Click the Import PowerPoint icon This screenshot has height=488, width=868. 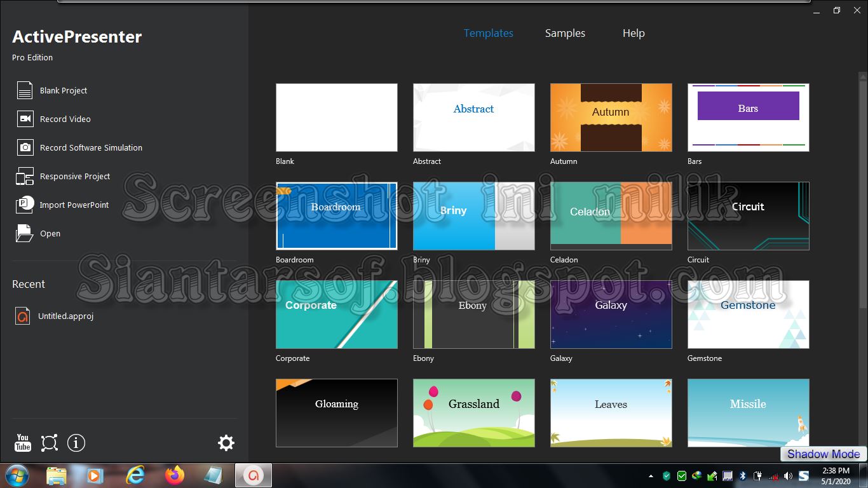[x=24, y=205]
